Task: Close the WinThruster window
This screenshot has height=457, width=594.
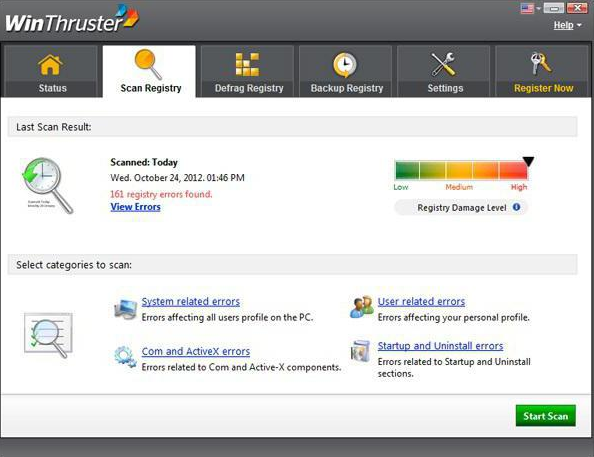Action: point(577,8)
